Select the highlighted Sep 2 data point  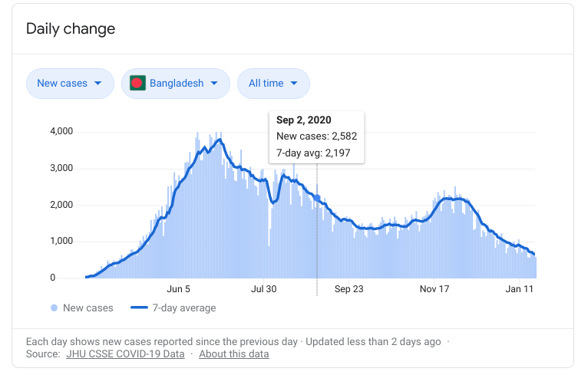317,198
